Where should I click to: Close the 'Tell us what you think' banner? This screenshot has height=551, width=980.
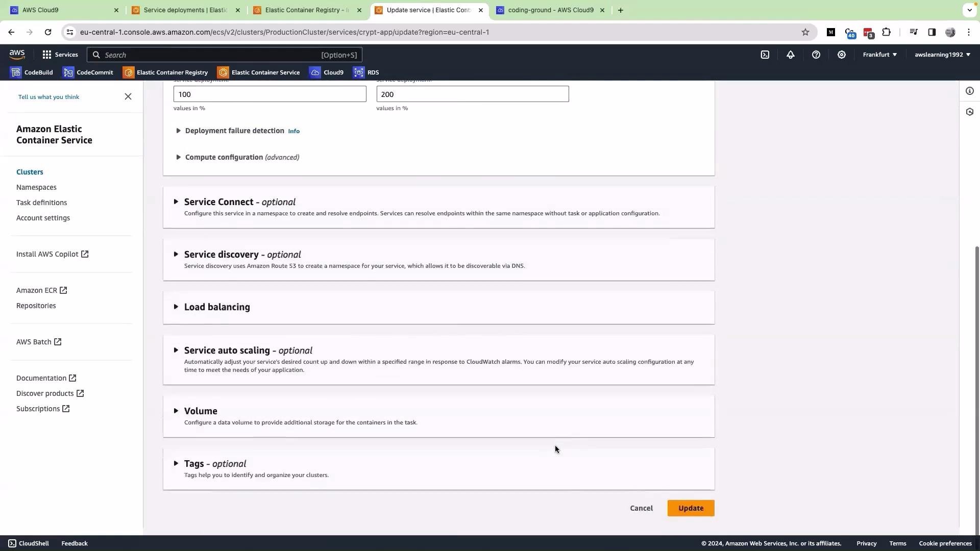tap(128, 96)
